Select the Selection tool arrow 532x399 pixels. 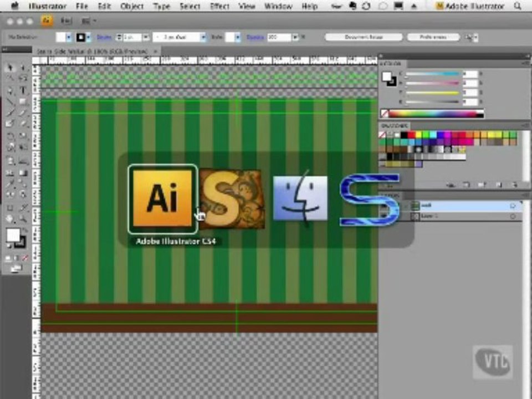(x=10, y=68)
